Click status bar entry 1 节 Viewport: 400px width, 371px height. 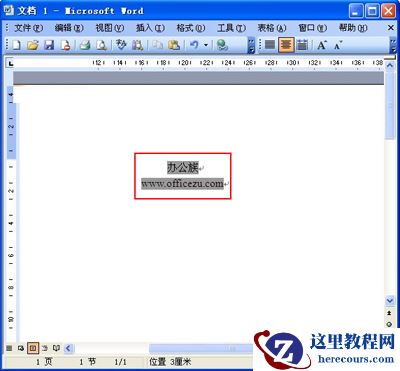pyautogui.click(x=87, y=362)
